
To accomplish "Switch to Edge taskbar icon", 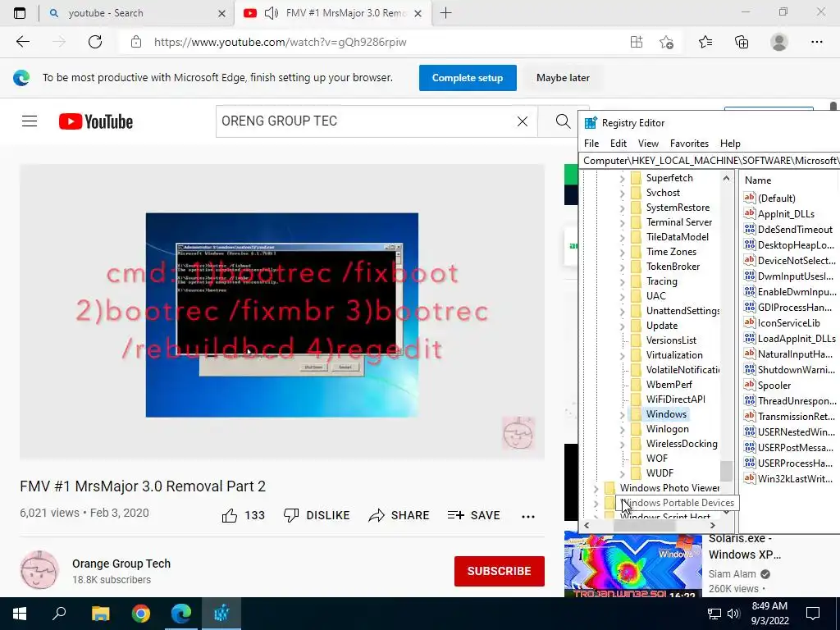I will click(x=181, y=614).
